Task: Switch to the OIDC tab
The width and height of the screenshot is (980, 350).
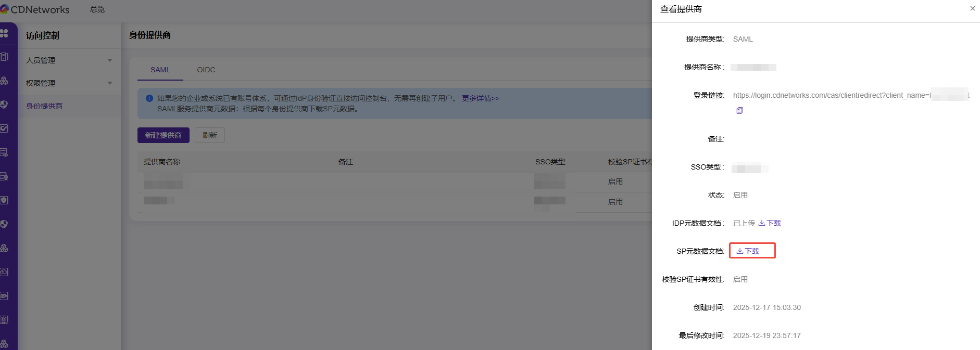Action: point(206,70)
